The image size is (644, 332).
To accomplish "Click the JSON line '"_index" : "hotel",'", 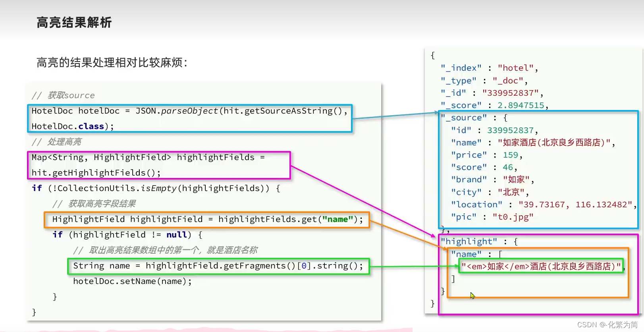I will pos(490,68).
